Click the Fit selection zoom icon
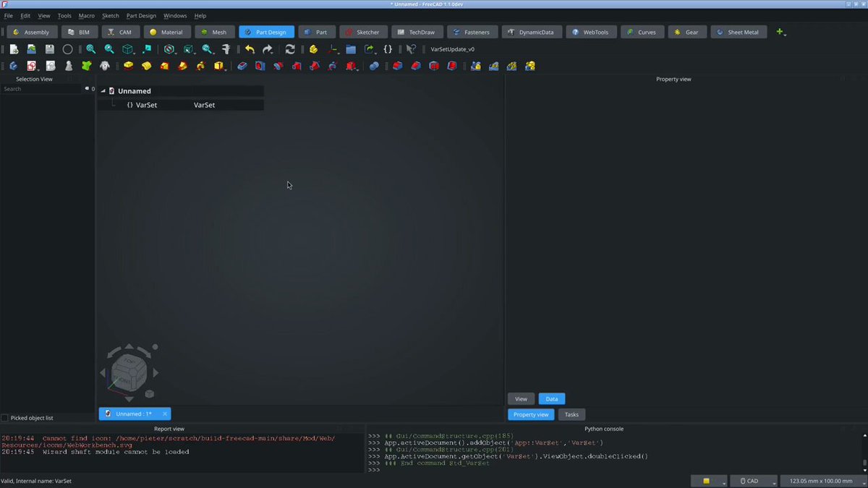Viewport: 868px width, 488px height. pyautogui.click(x=109, y=49)
